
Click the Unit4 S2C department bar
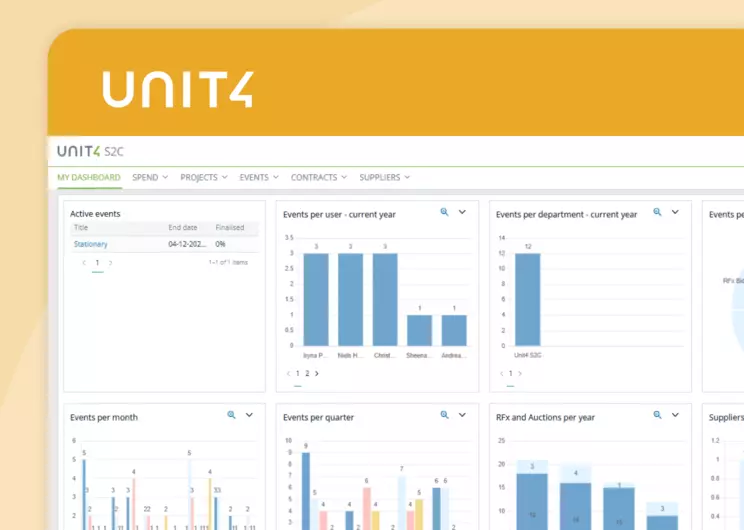pyautogui.click(x=528, y=299)
